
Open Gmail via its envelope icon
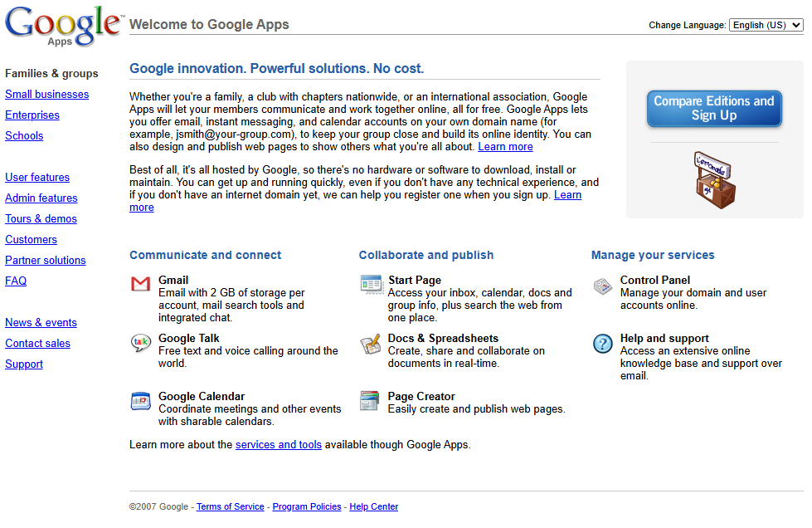[140, 284]
